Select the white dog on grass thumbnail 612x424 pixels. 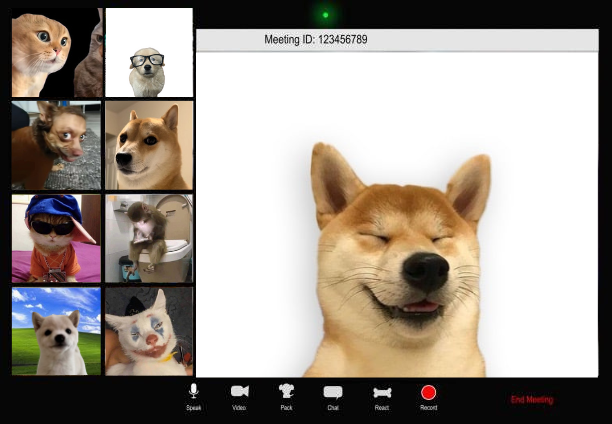[56, 331]
